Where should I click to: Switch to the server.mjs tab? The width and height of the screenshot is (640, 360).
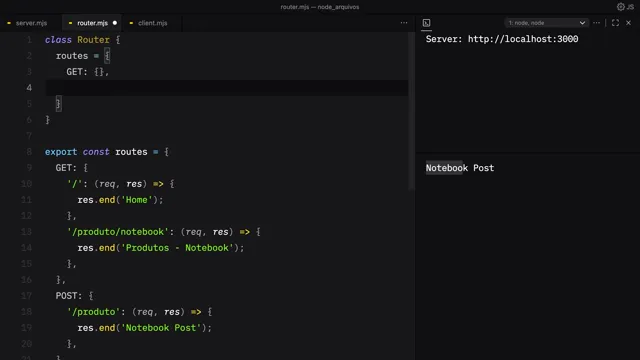27,23
